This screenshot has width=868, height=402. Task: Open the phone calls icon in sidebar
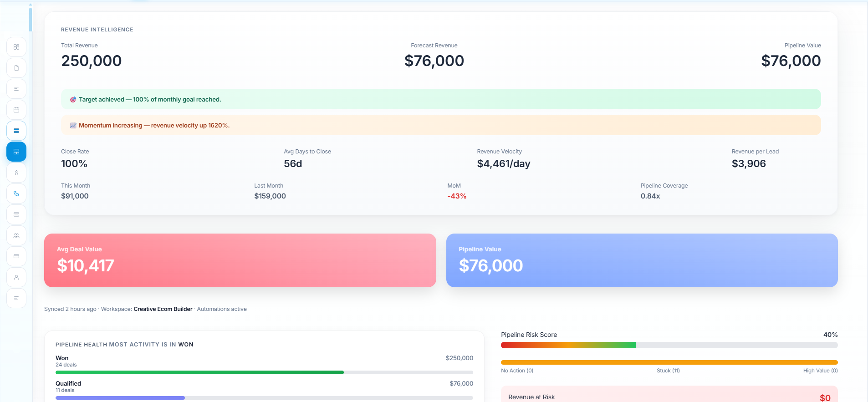pos(16,193)
